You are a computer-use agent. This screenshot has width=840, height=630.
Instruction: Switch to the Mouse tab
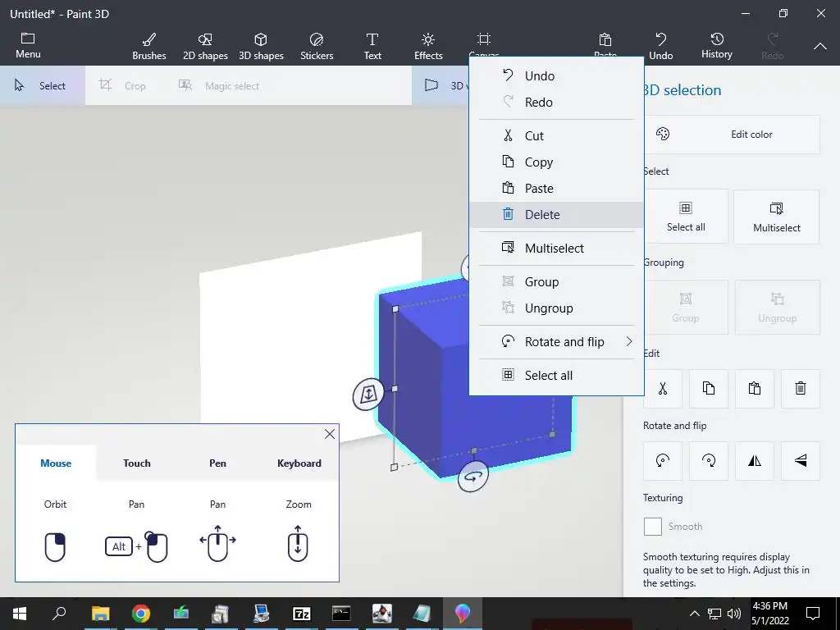[x=56, y=463]
